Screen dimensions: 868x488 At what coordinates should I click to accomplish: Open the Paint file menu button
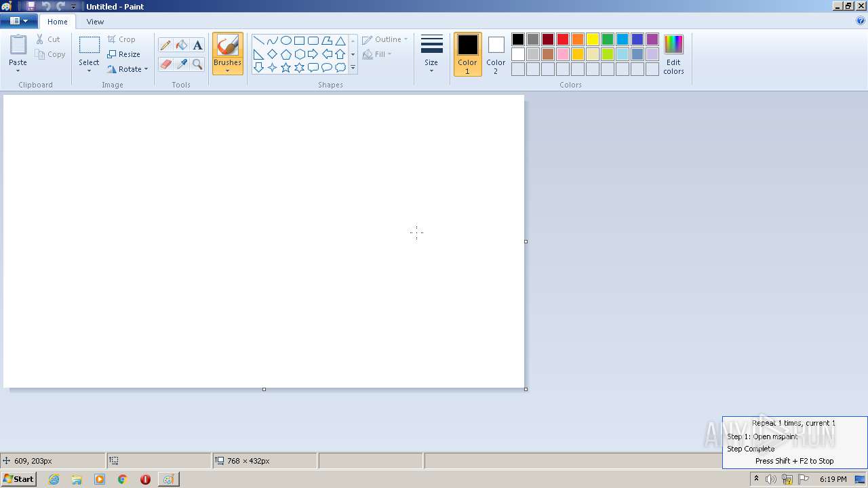(18, 21)
